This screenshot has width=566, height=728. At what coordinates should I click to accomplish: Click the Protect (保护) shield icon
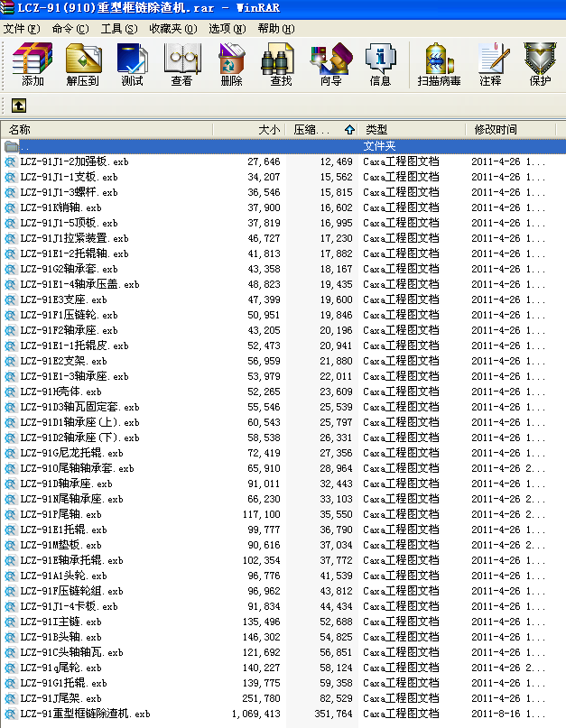(x=540, y=64)
